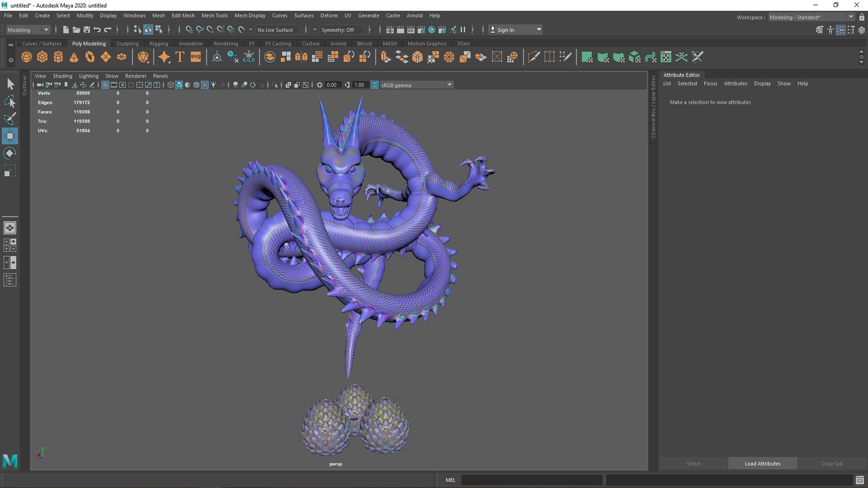Viewport: 868px width, 488px height.
Task: Open the Script Editor icon
Action: [x=860, y=480]
